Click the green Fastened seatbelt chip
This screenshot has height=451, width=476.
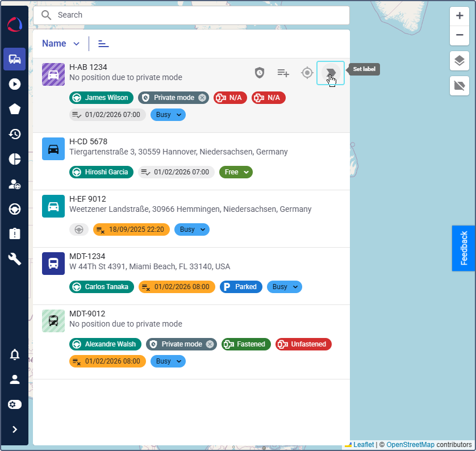pos(246,344)
